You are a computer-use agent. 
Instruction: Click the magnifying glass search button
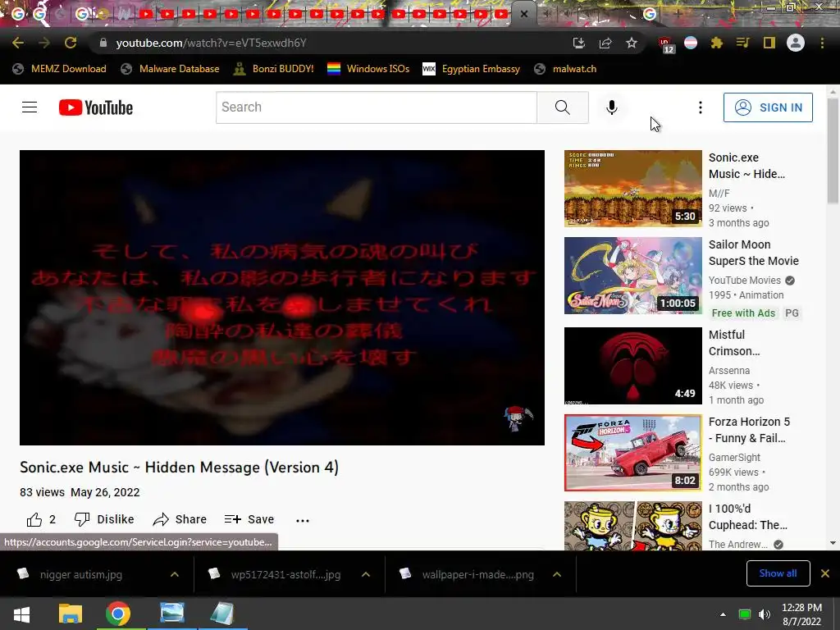tap(563, 107)
